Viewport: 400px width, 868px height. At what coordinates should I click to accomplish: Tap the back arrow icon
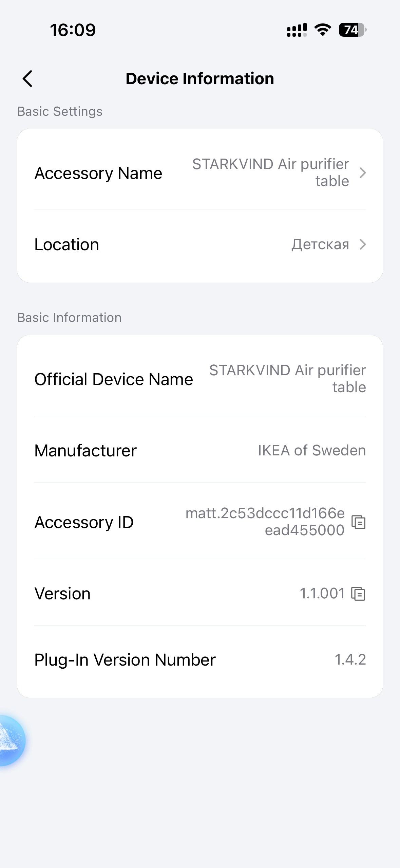tap(28, 79)
